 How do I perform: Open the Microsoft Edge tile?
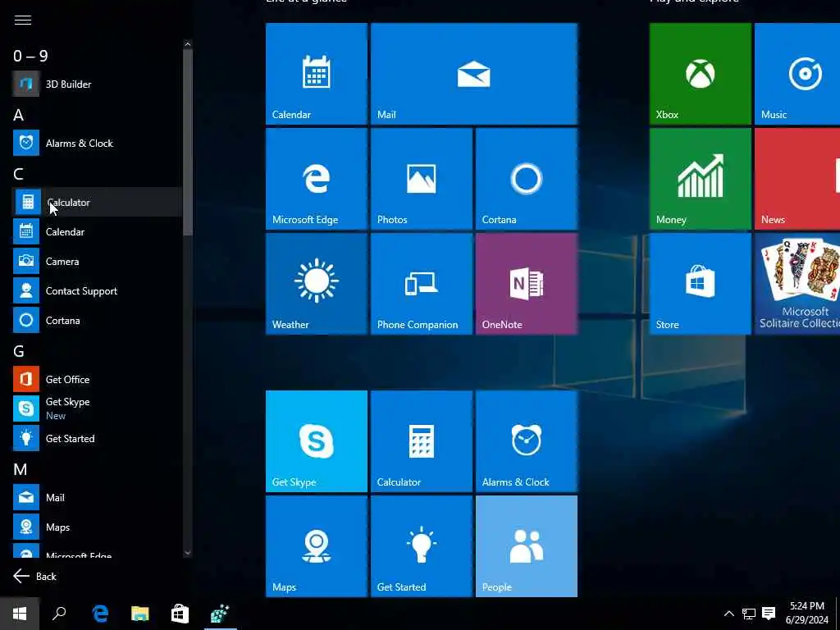(x=317, y=178)
